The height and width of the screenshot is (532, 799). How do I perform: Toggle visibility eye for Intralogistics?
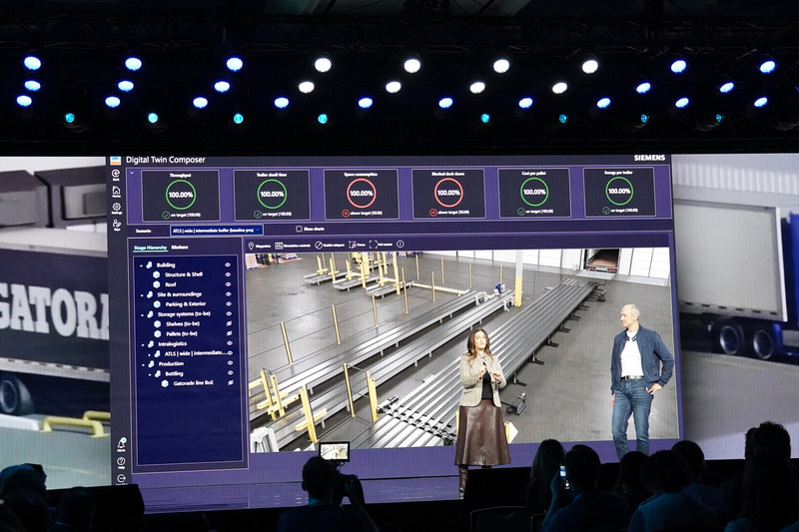pos(230,343)
